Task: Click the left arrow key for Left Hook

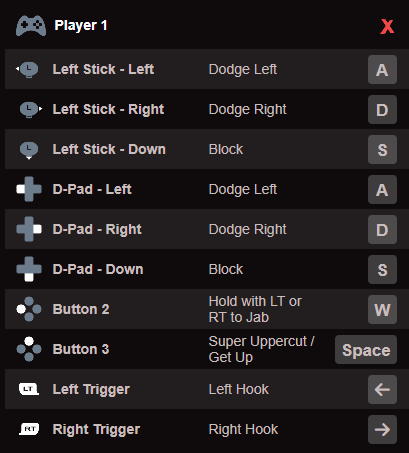Action: point(382,389)
